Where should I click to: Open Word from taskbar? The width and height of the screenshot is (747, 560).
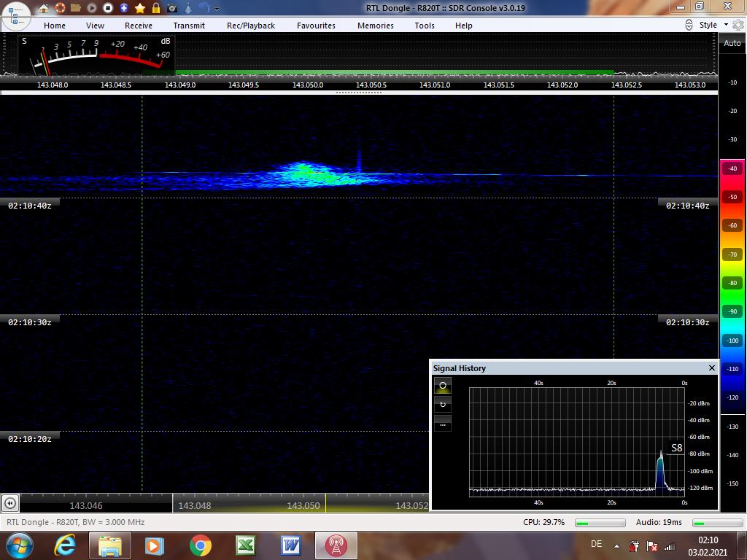coord(290,545)
